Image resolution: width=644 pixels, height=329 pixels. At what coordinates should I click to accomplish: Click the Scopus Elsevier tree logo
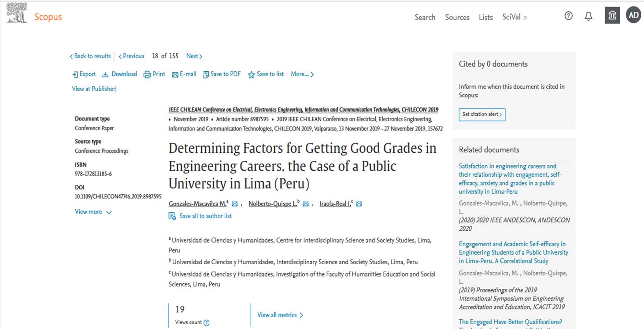[16, 13]
